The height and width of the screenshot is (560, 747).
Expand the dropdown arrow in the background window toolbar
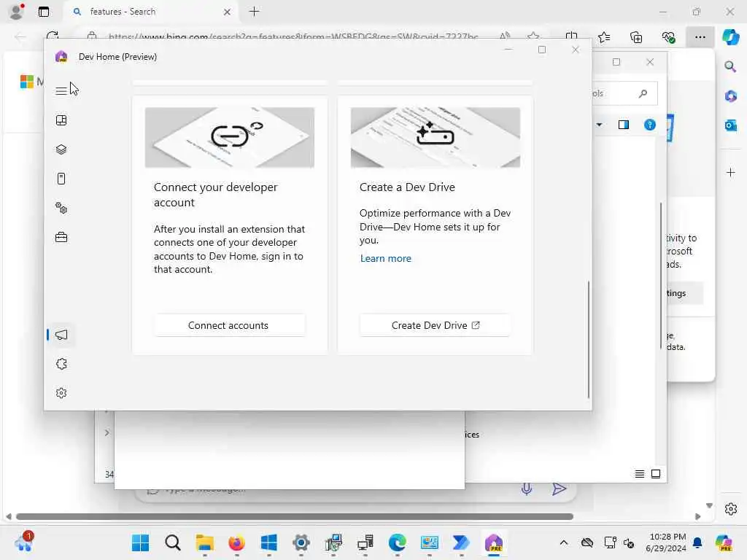click(600, 125)
